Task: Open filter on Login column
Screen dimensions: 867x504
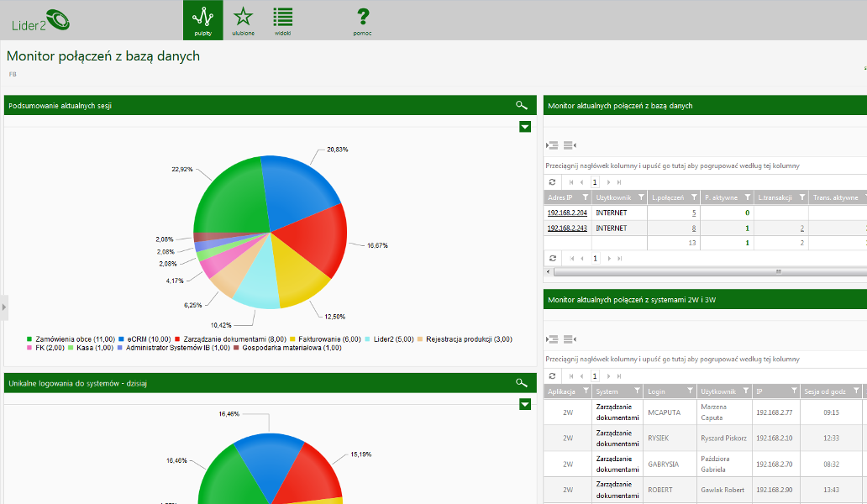Action: click(690, 391)
